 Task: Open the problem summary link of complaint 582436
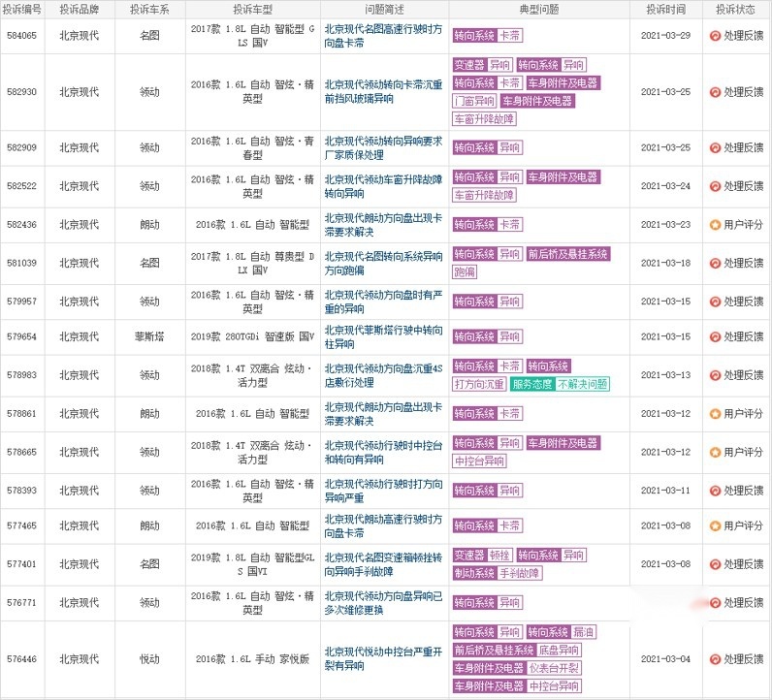pos(383,225)
